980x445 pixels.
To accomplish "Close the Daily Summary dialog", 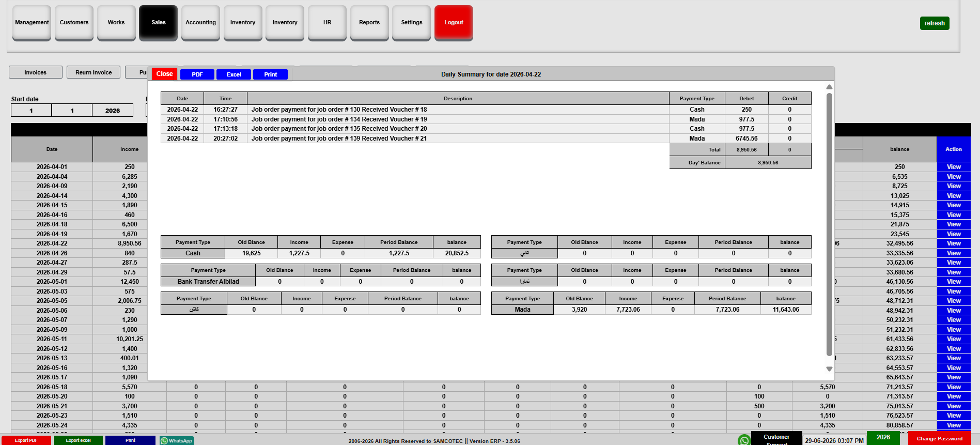I will coord(164,74).
